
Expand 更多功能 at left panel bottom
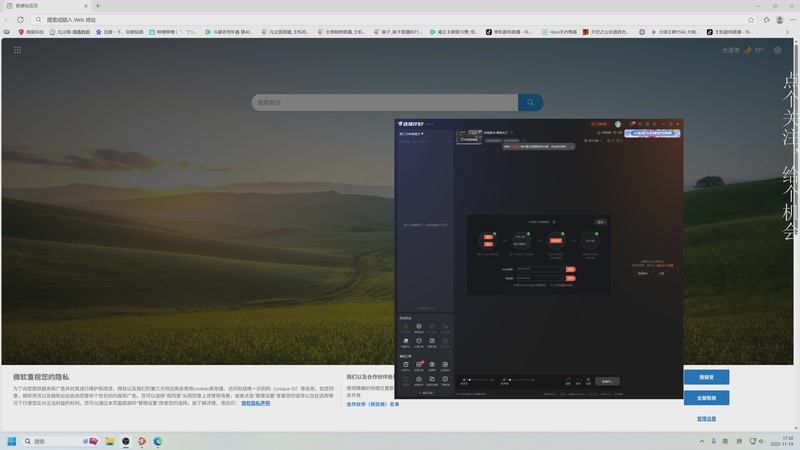pyautogui.click(x=426, y=393)
